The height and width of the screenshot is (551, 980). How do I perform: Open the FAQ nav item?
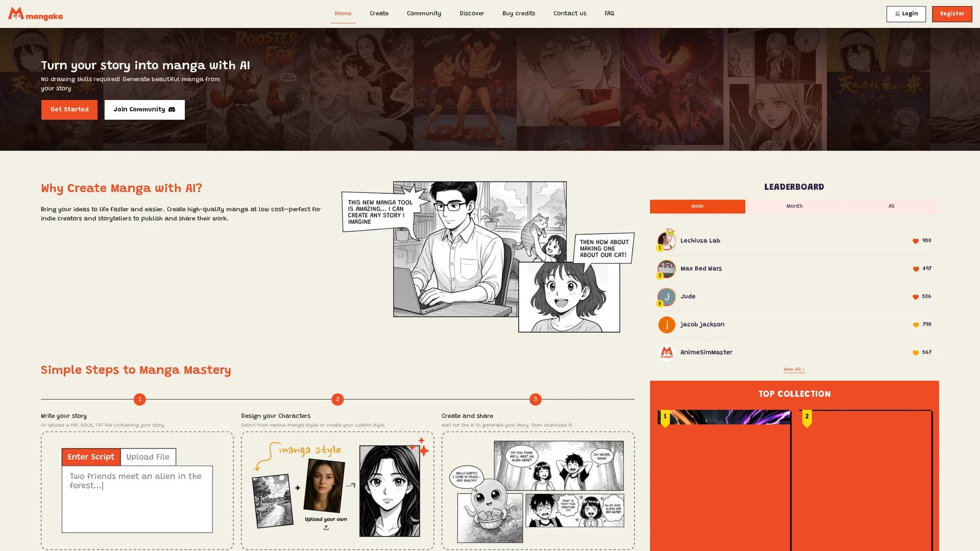pyautogui.click(x=609, y=14)
